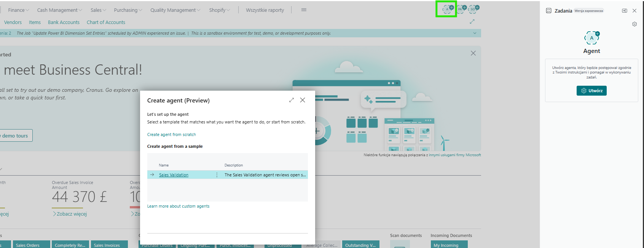Open Wszystkie raporty from the navigation bar
The height and width of the screenshot is (248, 644).
point(265,10)
